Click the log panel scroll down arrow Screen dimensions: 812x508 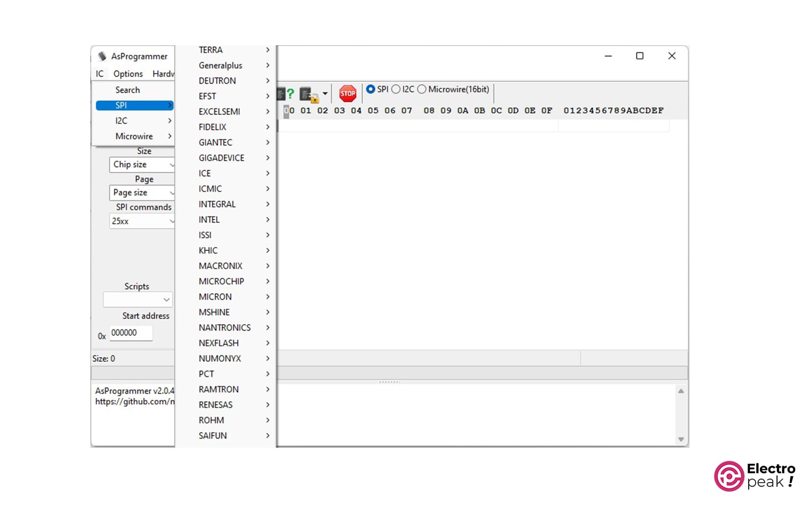click(x=681, y=439)
